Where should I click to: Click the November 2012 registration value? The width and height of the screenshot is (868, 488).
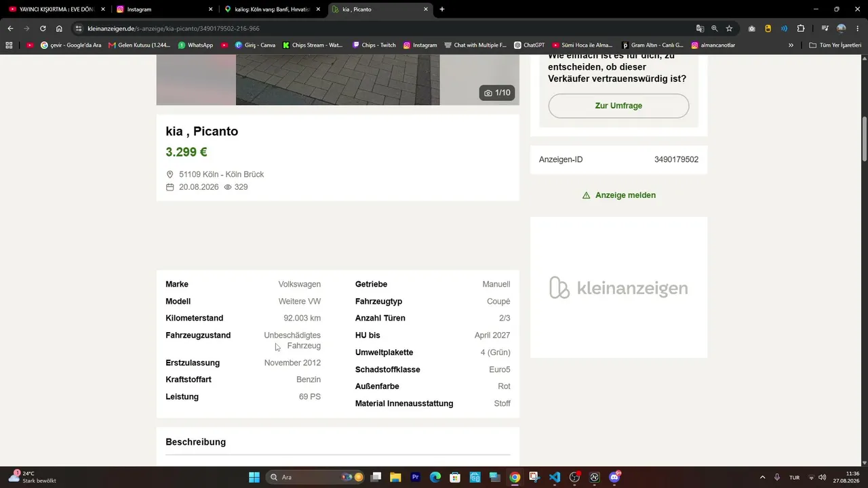tap(292, 363)
